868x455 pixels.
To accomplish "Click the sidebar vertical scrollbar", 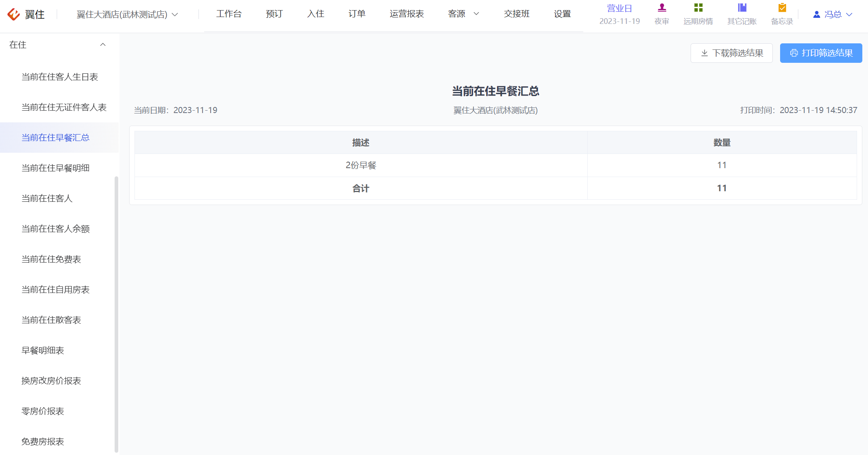I will (117, 314).
